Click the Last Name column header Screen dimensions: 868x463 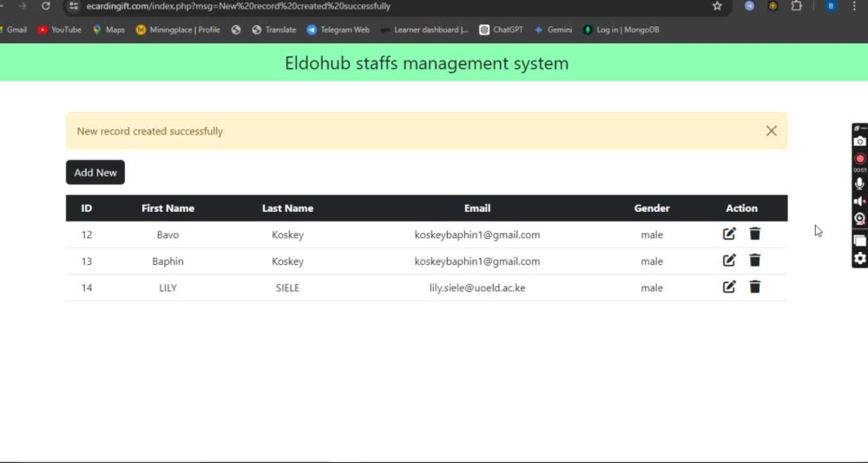click(x=287, y=208)
